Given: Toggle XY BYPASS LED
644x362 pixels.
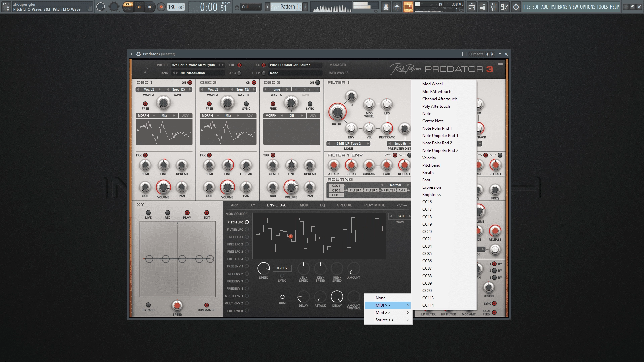Looking at the screenshot, I should click(148, 305).
